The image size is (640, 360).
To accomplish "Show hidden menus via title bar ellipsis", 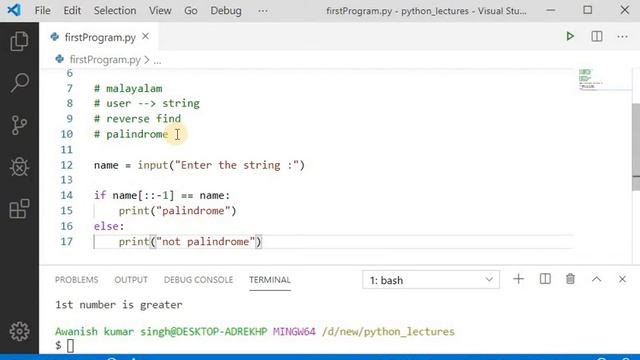I will tap(263, 11).
